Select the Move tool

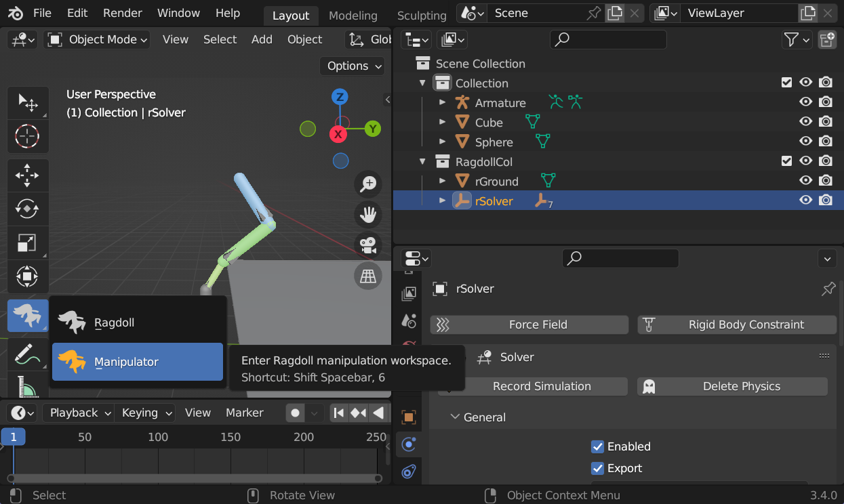pos(27,175)
